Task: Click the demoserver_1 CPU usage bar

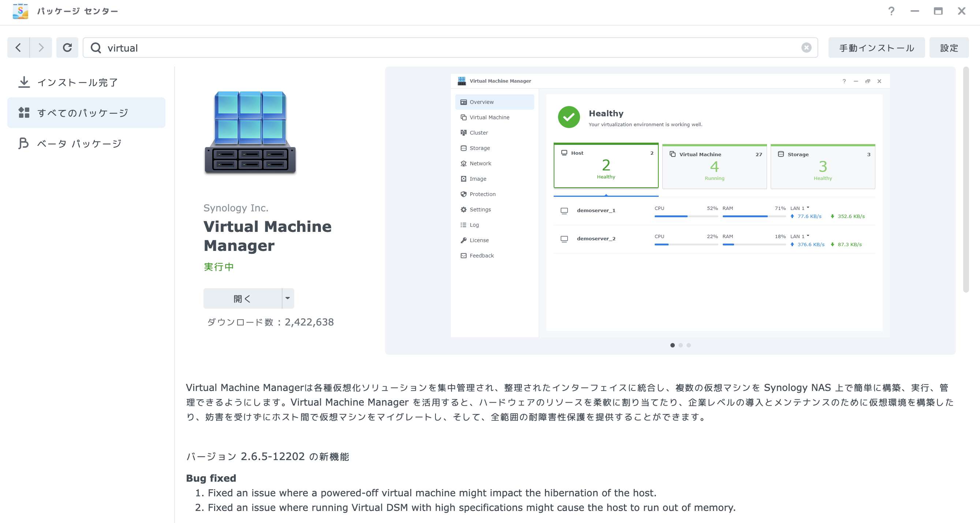Action: [686, 216]
